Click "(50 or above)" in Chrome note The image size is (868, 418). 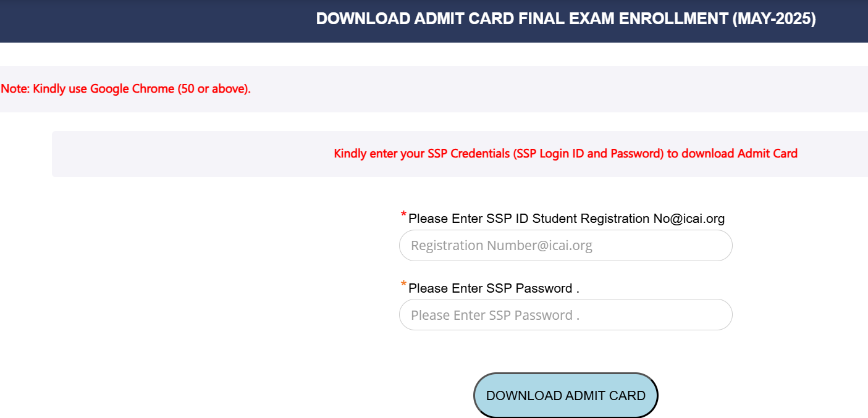214,89
